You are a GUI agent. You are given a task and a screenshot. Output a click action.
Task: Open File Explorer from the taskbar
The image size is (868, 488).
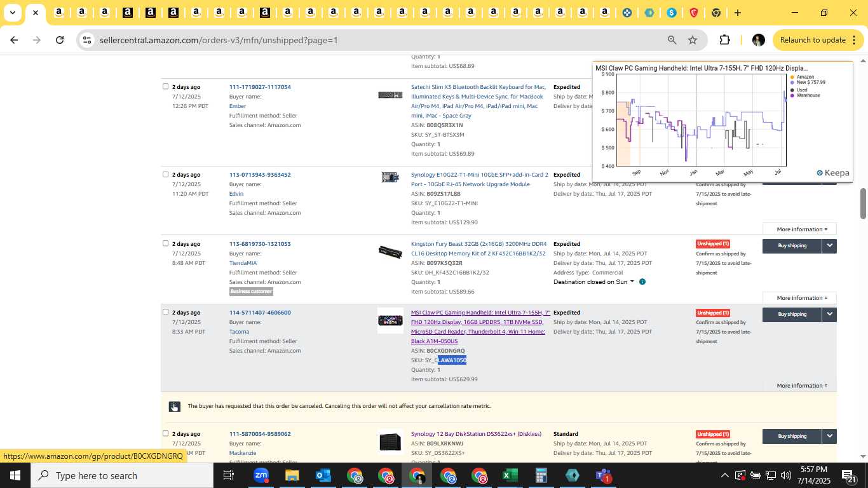pos(292,475)
